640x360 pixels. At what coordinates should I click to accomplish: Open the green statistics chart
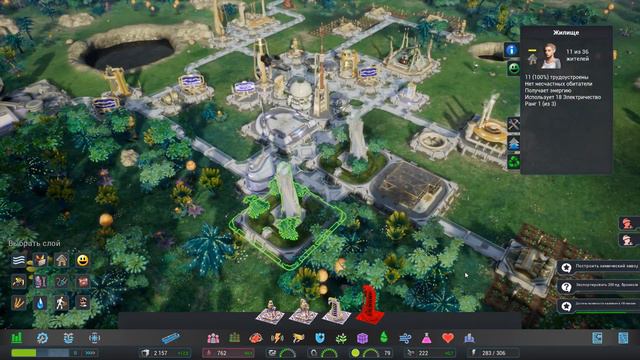[17, 338]
